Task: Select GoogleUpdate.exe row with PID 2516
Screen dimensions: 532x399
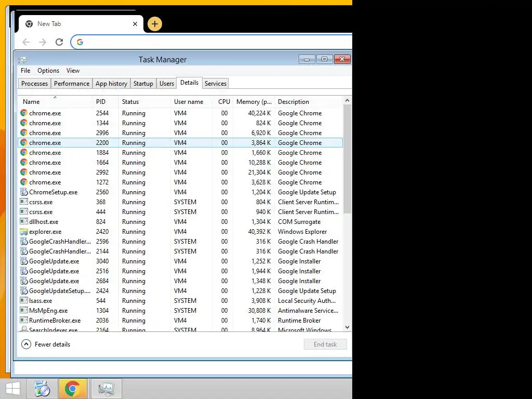Action: (x=180, y=271)
